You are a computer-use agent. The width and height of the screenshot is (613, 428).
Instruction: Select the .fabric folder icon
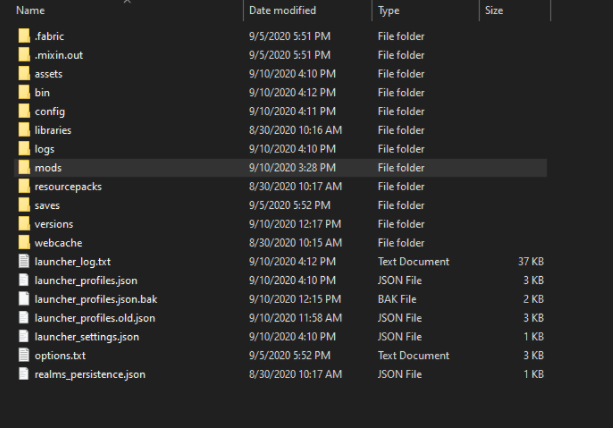(24, 36)
